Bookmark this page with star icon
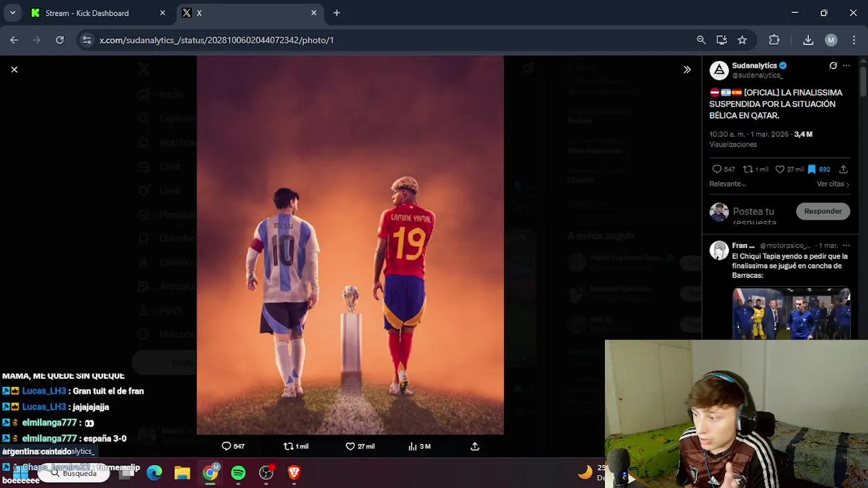Viewport: 868px width, 488px height. [742, 40]
